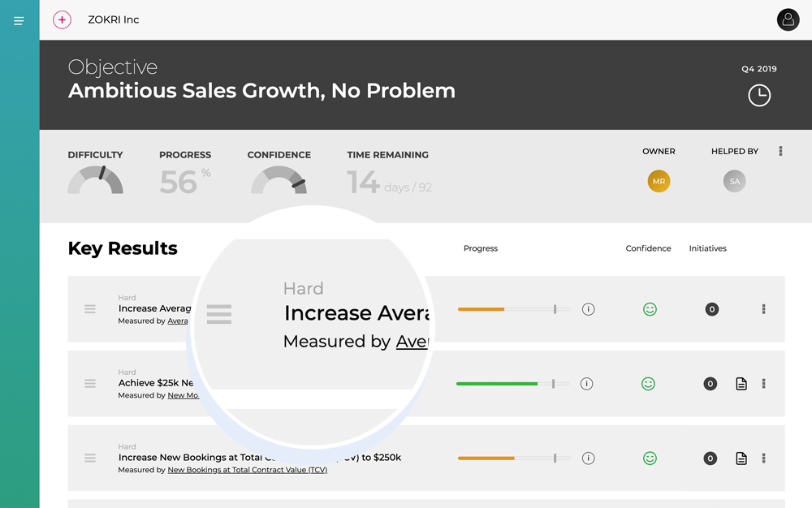Open the hamburger menu in sidebar
Viewport: 812px width, 508px height.
(x=19, y=21)
